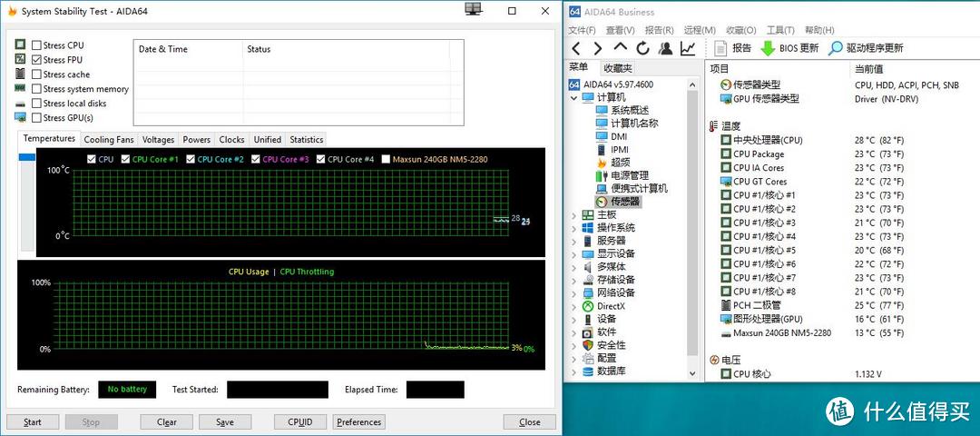Screen dimensions: 980x436
Task: Select the IPMI tree item
Action: (612, 150)
